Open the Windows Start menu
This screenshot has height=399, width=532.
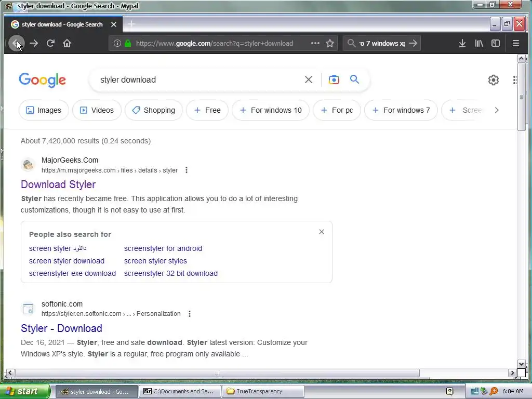(24, 392)
